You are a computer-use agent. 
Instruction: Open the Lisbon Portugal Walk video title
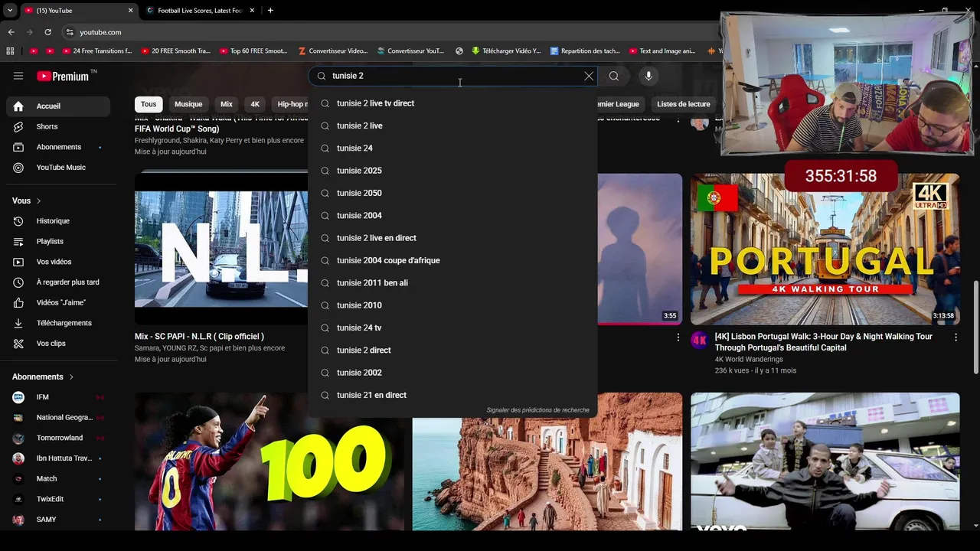pos(824,342)
